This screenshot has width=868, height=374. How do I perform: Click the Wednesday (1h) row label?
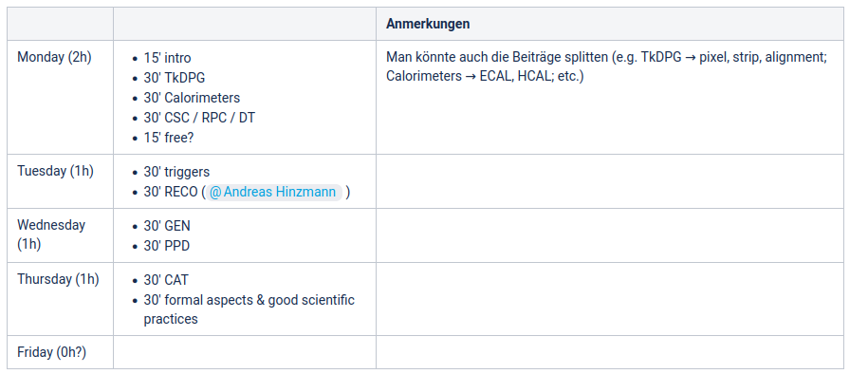(x=51, y=234)
